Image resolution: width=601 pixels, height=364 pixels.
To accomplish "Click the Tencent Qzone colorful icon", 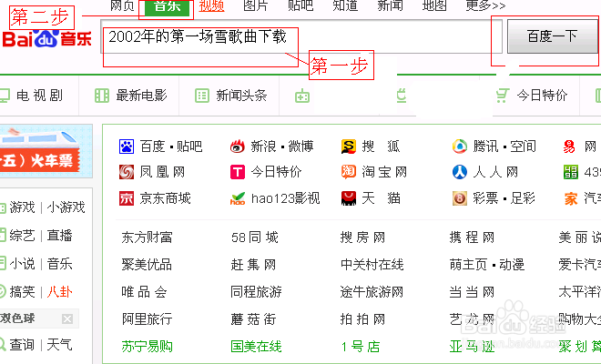I will (x=460, y=147).
